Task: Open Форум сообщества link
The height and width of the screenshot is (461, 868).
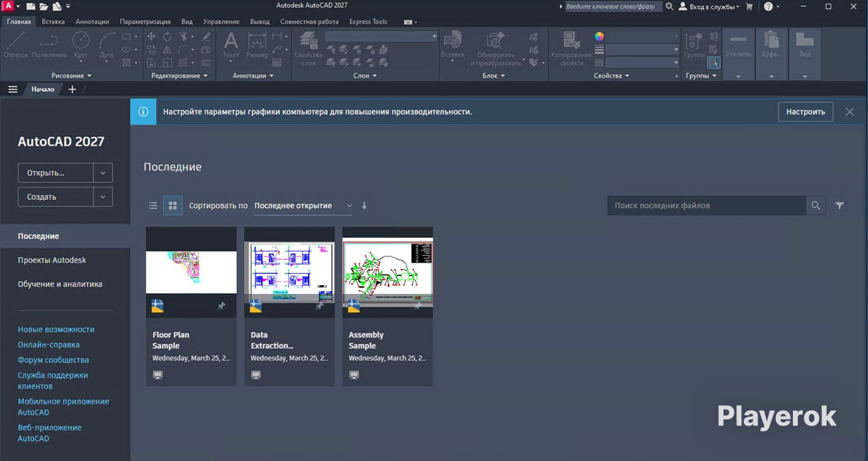Action: [53, 360]
